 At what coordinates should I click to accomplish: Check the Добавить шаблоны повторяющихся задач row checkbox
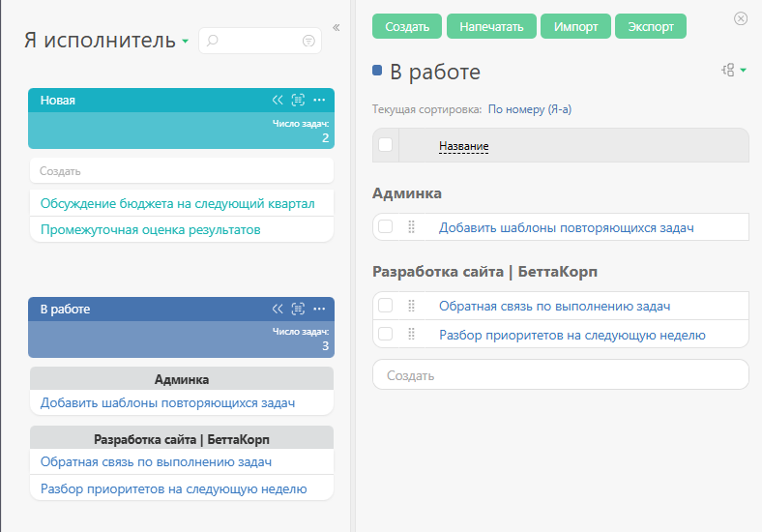386,226
